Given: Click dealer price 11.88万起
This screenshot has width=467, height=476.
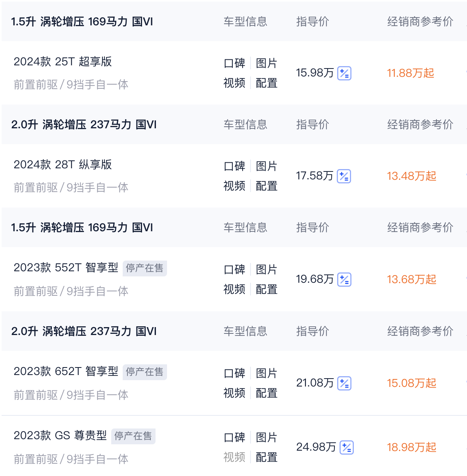Looking at the screenshot, I should point(410,73).
